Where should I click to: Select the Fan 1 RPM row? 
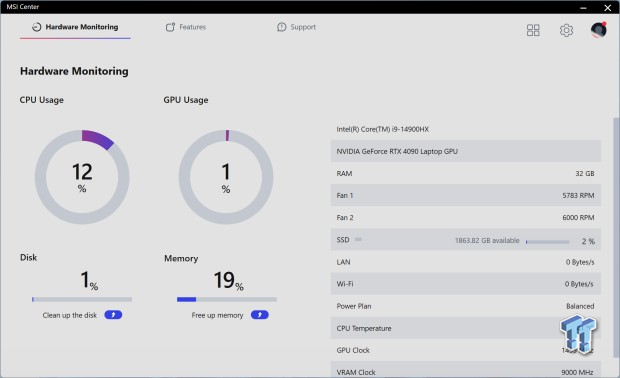click(x=466, y=195)
